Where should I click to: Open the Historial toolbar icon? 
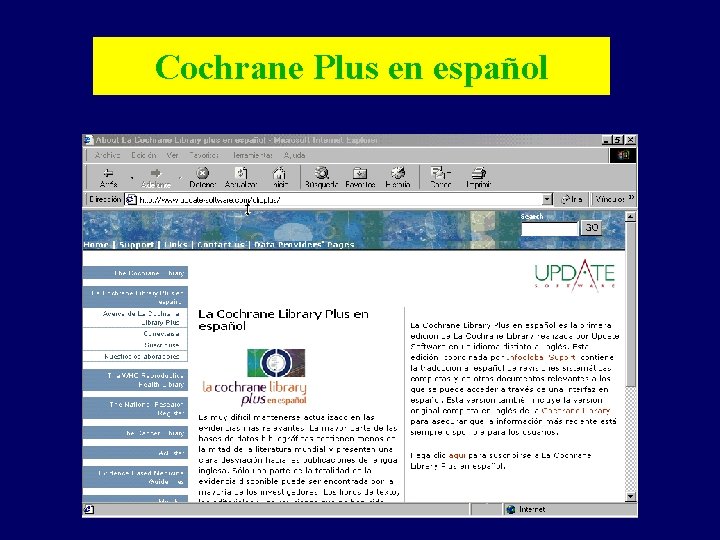(x=398, y=173)
